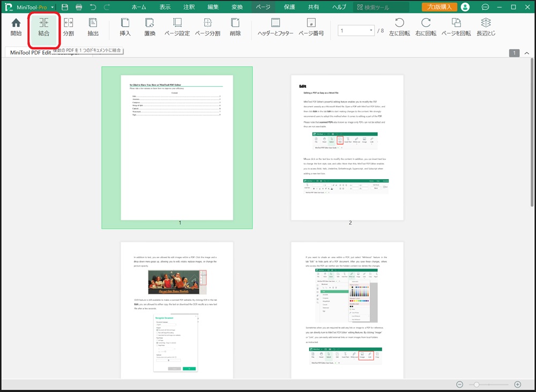Select the ページ分割 tool
This screenshot has height=392, width=536.
click(207, 27)
